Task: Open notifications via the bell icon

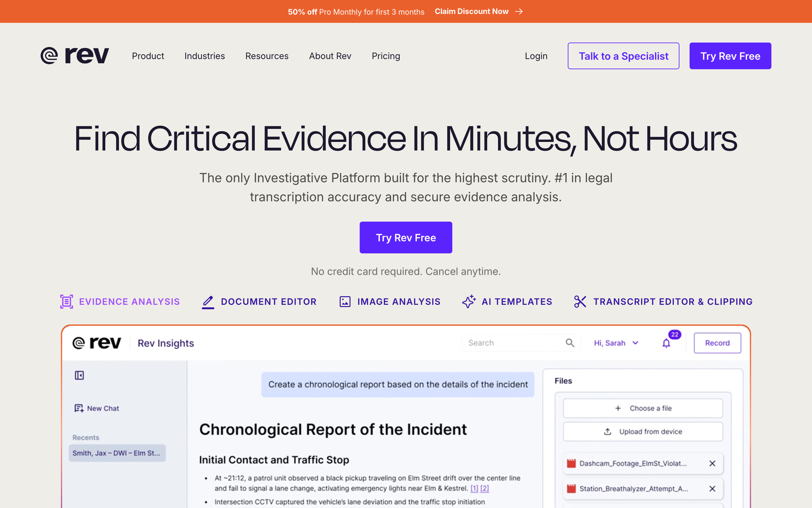Action: 666,343
